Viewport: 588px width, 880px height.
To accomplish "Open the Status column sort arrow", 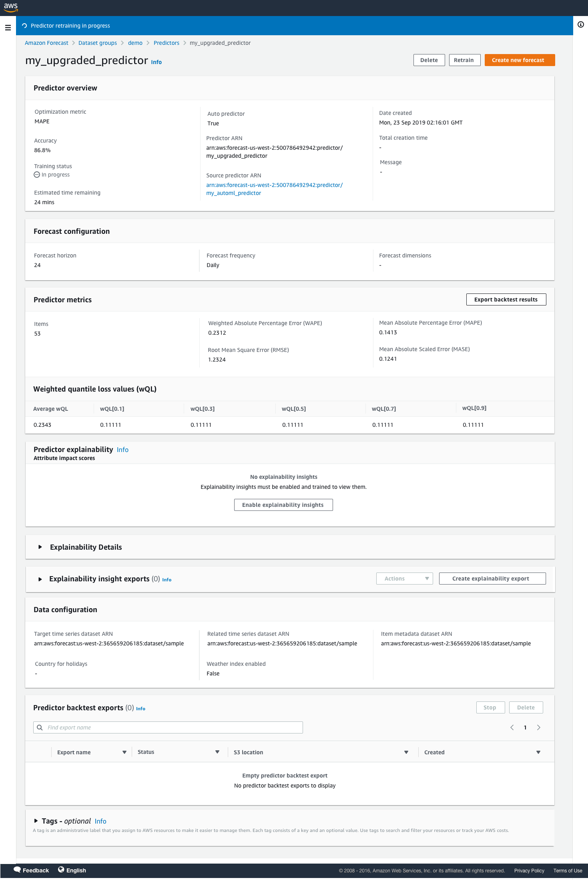I will pos(217,752).
